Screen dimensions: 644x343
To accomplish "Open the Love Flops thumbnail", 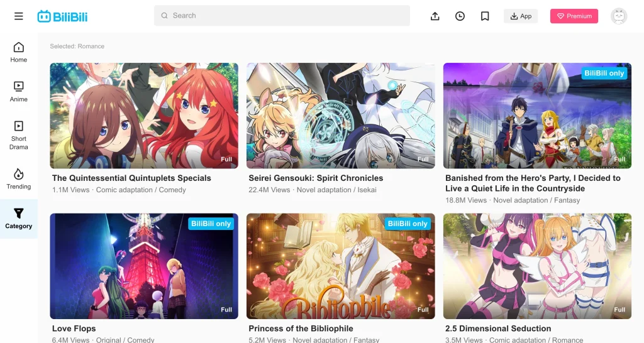I will (144, 266).
